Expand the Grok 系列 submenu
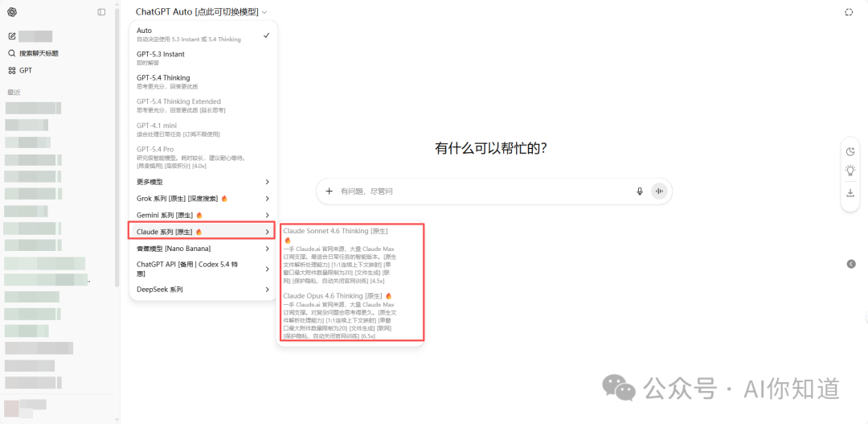The width and height of the screenshot is (868, 424). 203,199
